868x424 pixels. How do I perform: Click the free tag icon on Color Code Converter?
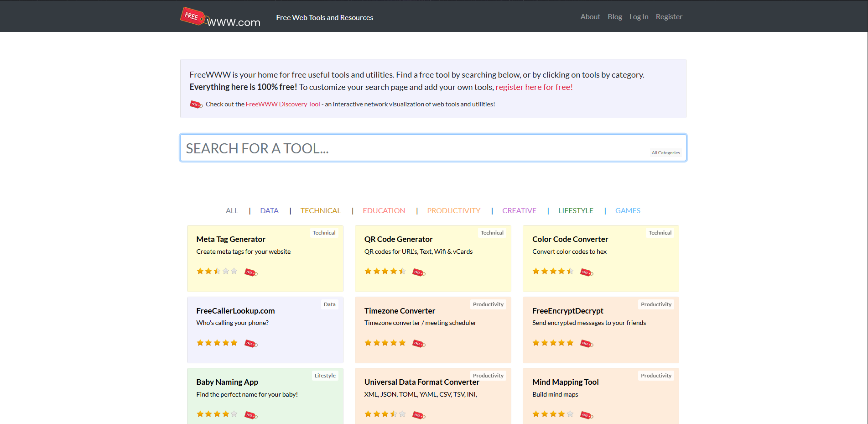click(587, 272)
